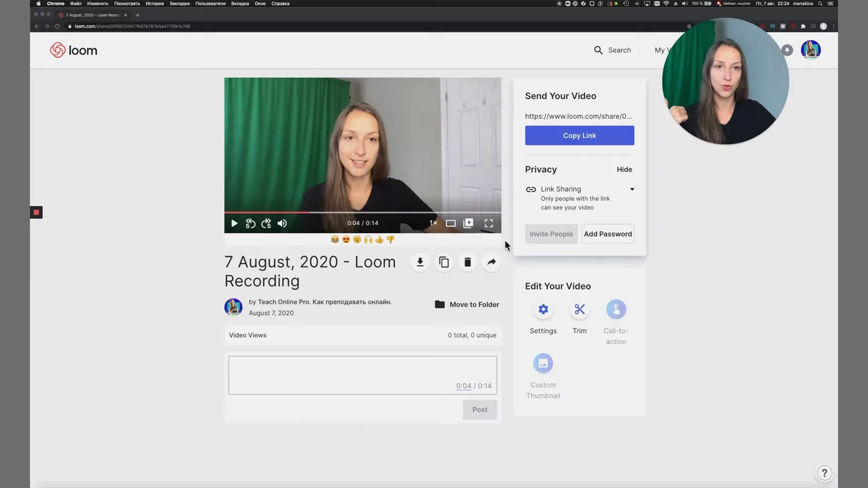Post the comment
This screenshot has height=488, width=868.
pos(480,410)
